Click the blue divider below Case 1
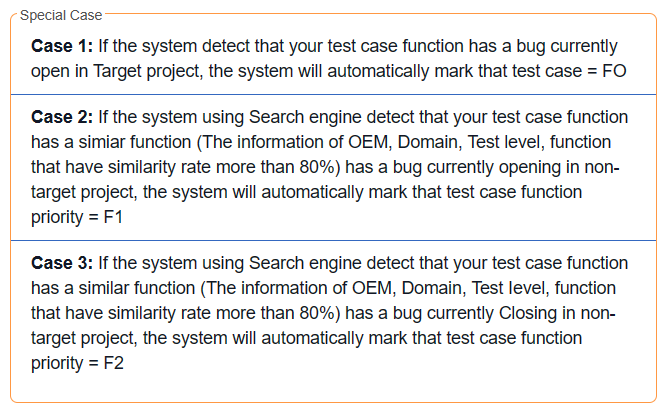 (333, 94)
